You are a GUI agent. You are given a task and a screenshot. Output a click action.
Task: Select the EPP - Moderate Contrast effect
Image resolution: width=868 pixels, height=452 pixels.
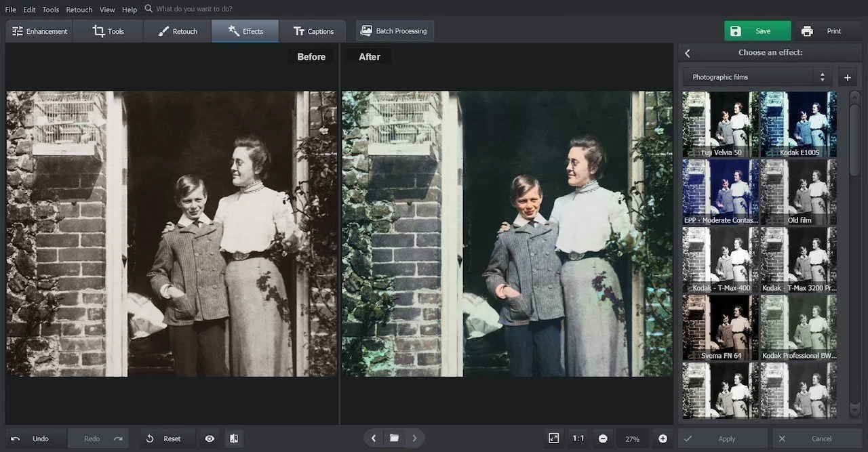tap(721, 192)
